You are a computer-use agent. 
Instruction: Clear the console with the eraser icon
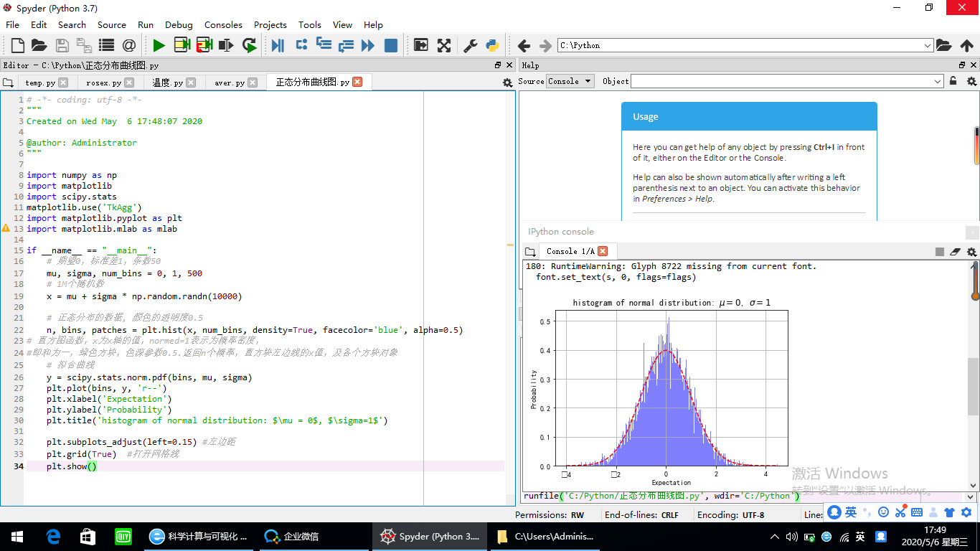pos(955,251)
